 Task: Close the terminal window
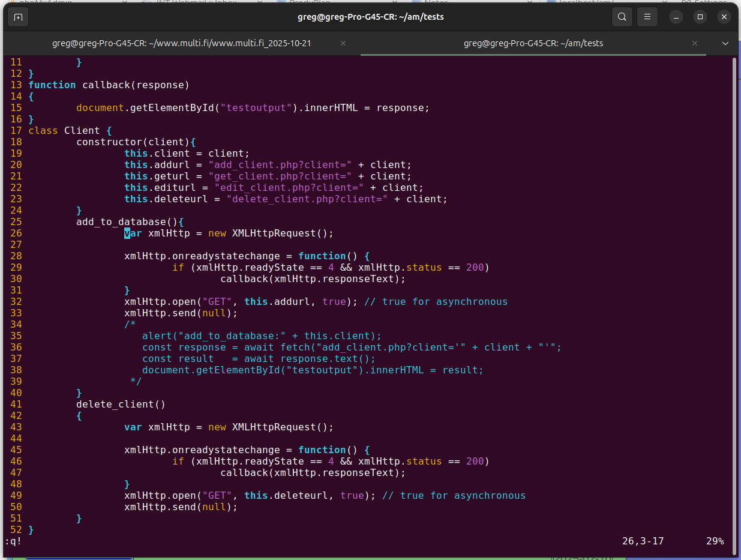tap(724, 17)
